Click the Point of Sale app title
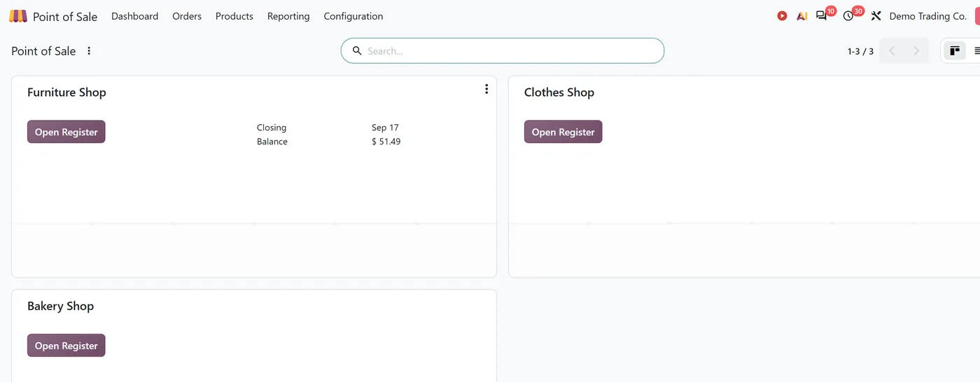 [65, 16]
